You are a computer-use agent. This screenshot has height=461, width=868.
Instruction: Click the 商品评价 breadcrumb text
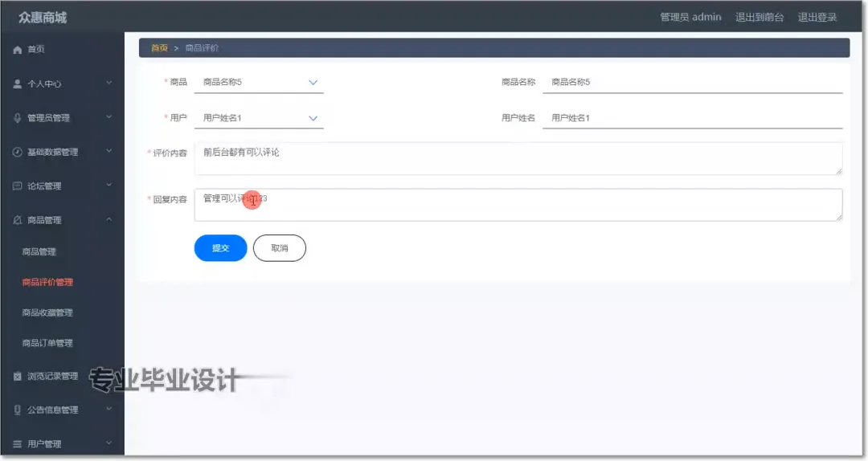click(x=202, y=48)
